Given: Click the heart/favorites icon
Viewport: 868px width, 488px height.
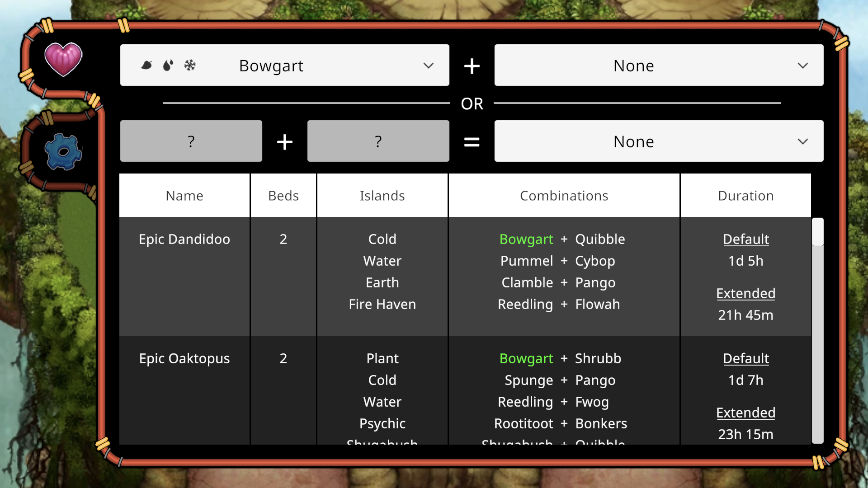Looking at the screenshot, I should tap(62, 58).
